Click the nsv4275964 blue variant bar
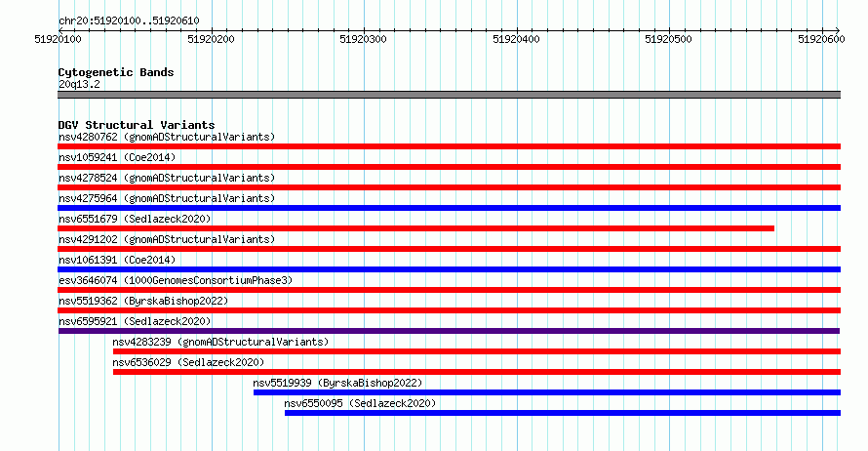 [x=449, y=208]
